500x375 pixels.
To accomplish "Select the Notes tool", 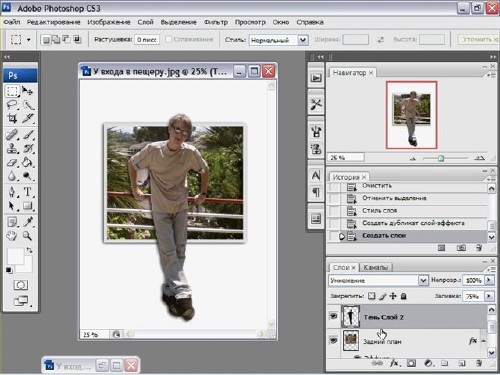I will pos(12,222).
